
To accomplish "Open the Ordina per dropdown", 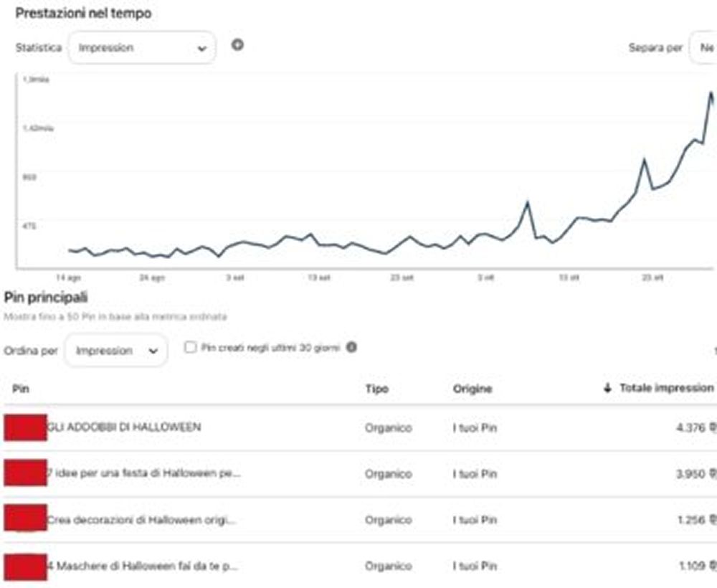I will tap(116, 351).
